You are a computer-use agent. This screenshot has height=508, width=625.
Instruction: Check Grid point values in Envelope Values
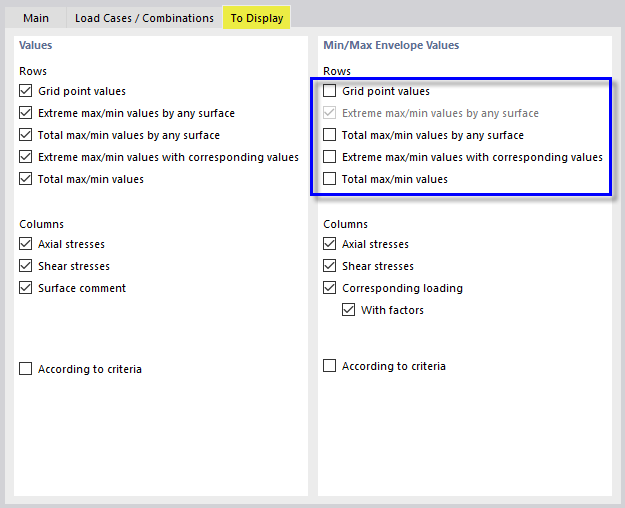[x=330, y=91]
